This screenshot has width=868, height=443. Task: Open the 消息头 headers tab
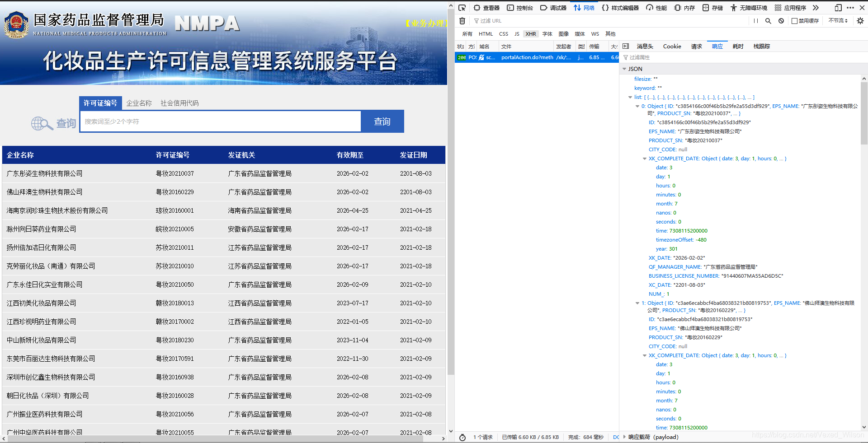[x=645, y=47]
